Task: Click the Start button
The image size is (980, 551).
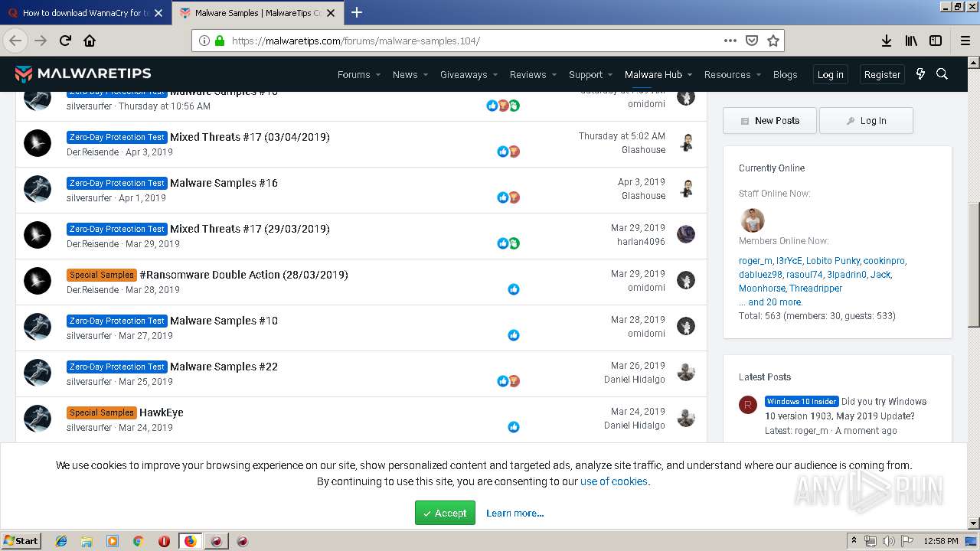Action: coord(21,541)
